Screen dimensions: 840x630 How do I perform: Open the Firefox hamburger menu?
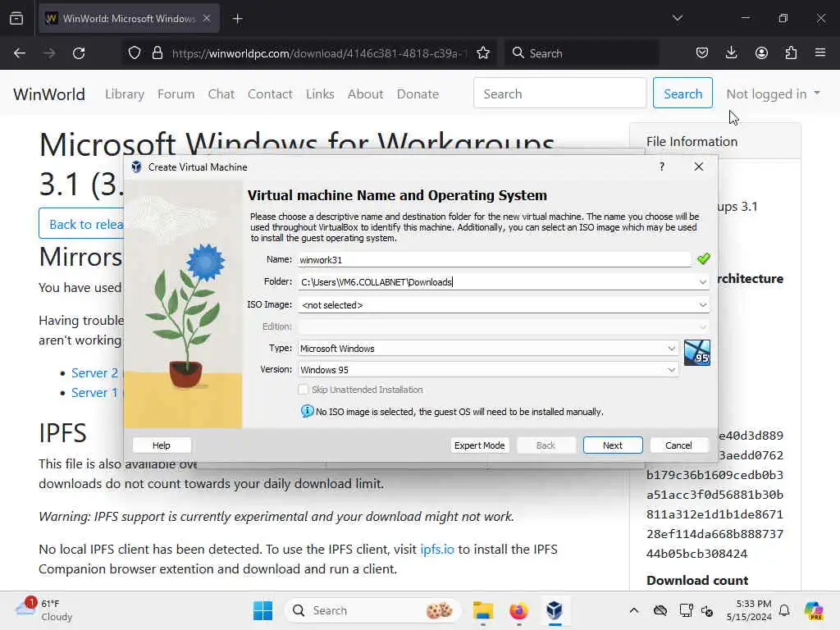820,53
